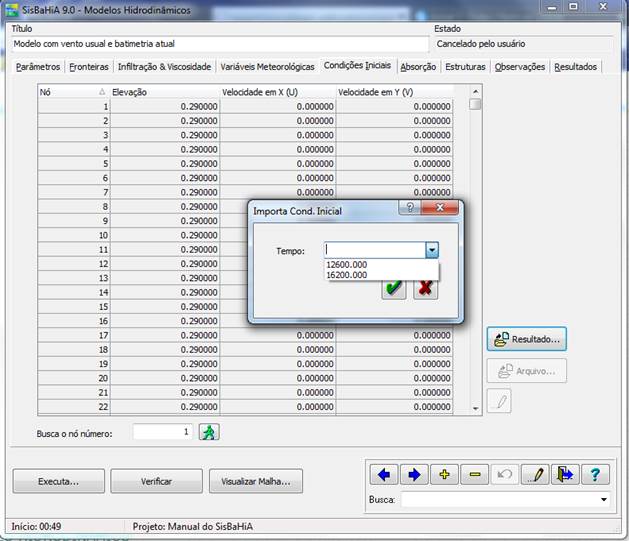Switch to the Parâmetros tab
This screenshot has height=541, width=629.
[x=38, y=67]
